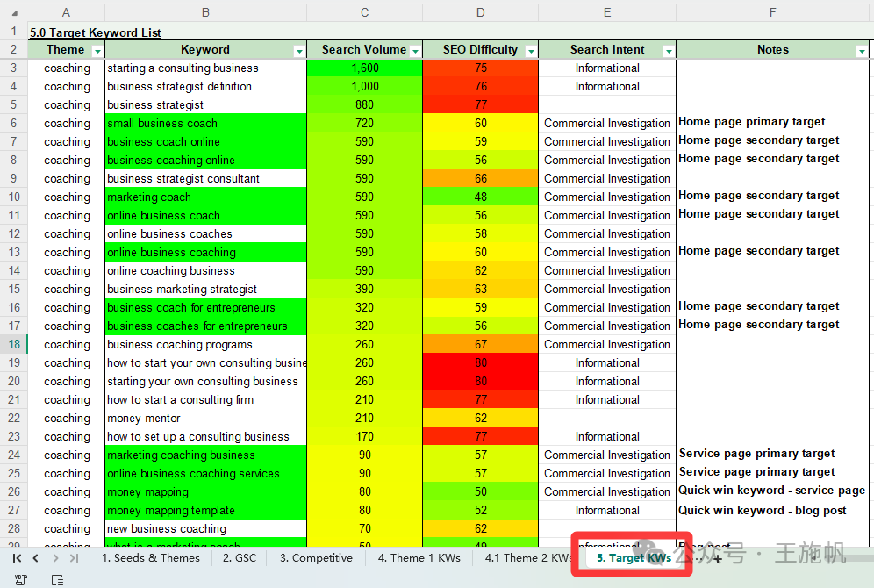Select row 3 header
874x588 pixels.
14,68
